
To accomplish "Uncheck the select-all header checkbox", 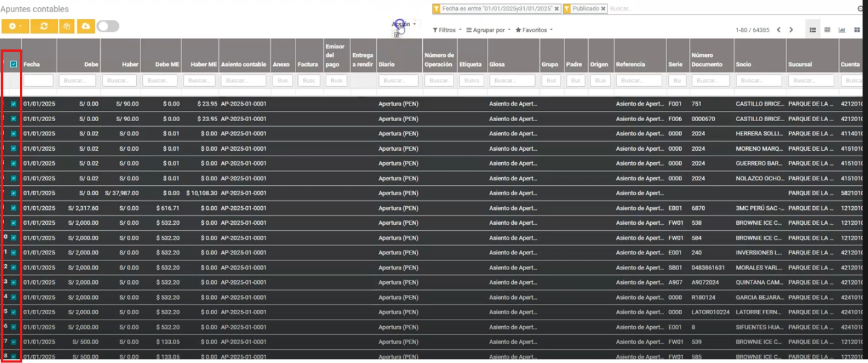I will click(x=14, y=64).
